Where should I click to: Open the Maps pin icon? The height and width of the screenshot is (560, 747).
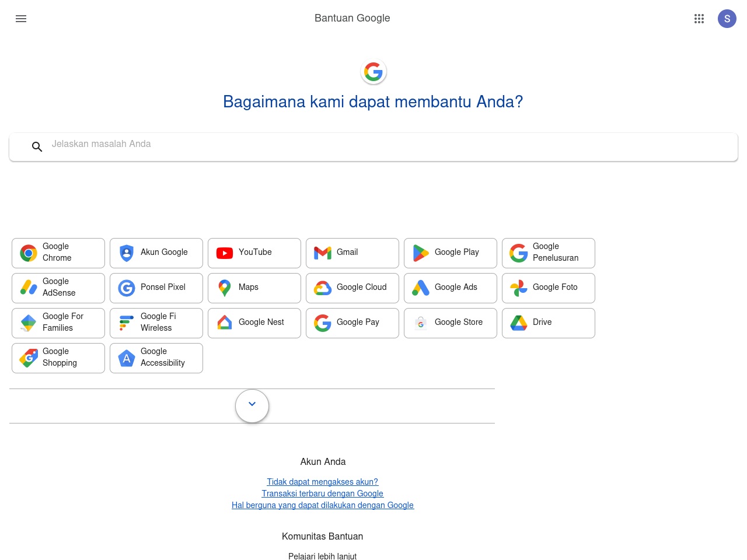pos(225,288)
